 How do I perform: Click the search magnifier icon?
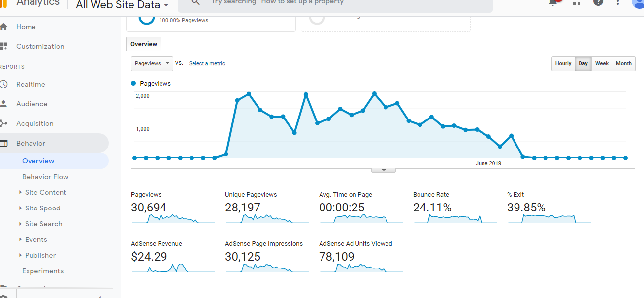[x=195, y=2]
